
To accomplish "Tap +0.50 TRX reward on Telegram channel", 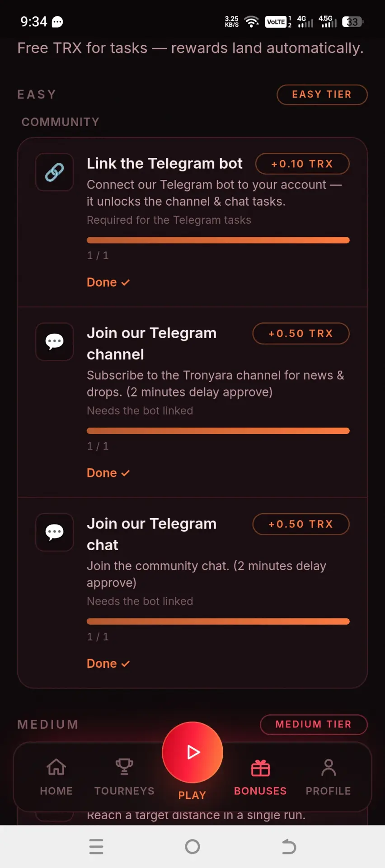I will pyautogui.click(x=301, y=333).
